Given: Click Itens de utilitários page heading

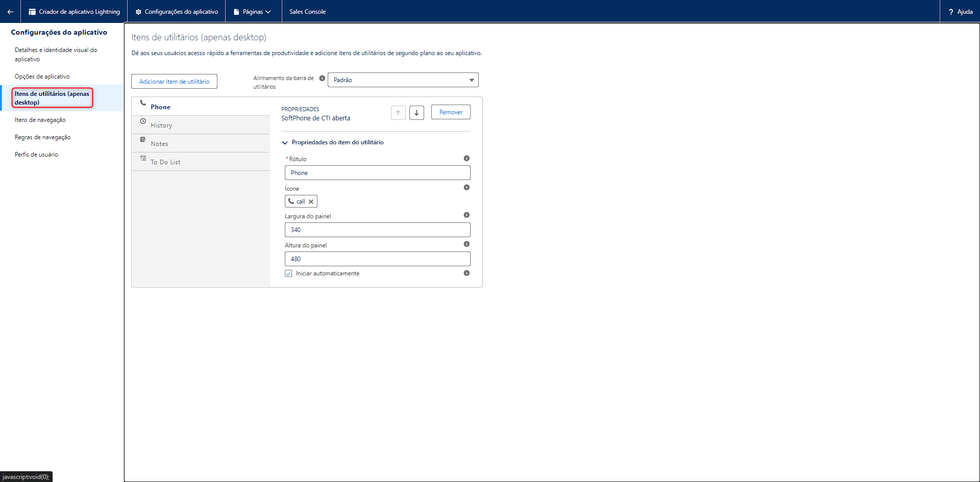Looking at the screenshot, I should tap(199, 37).
